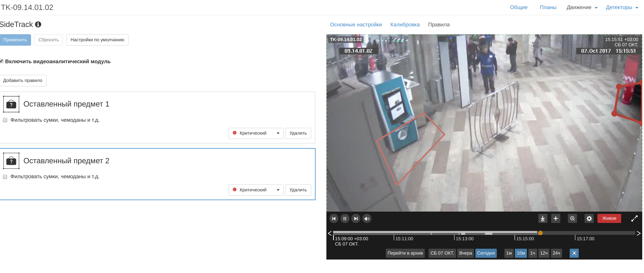
Task: Click the TK-09.14.01.02 page title
Action: click(x=27, y=7)
